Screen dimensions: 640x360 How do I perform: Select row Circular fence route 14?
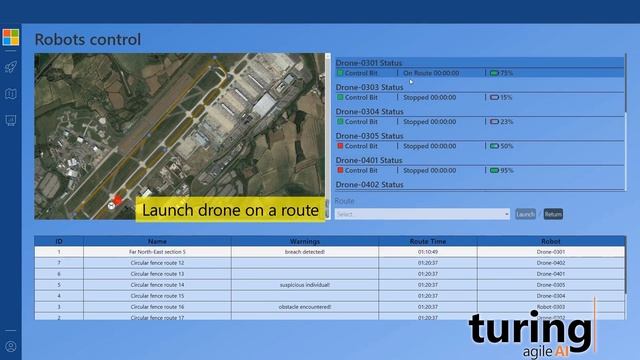[x=329, y=285]
